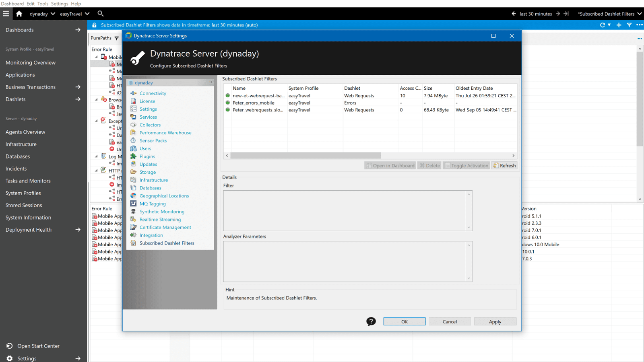Click the refresh icon in blue bar

(x=603, y=25)
